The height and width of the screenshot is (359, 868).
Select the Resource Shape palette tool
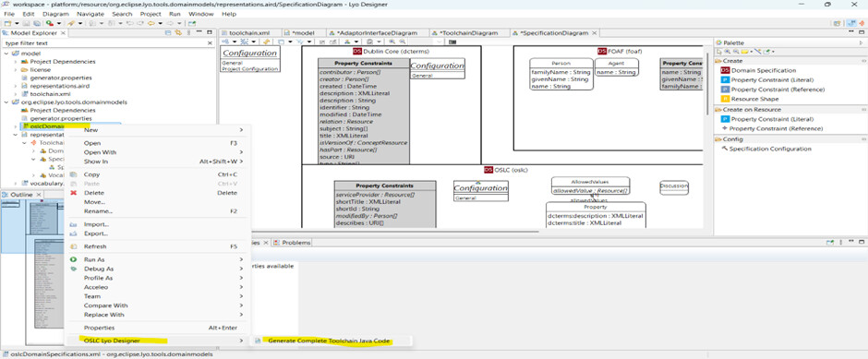(750, 99)
